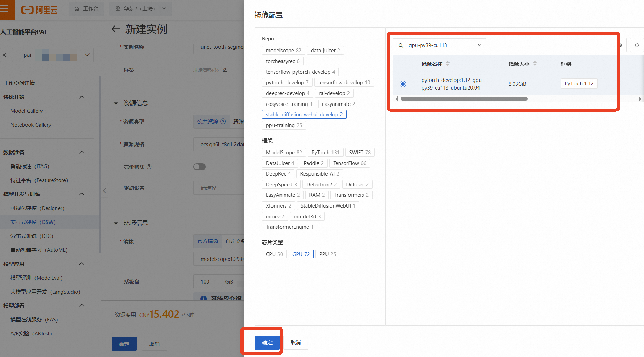Clear the gpu-py39-cu113 search text
Viewport: 644px width, 357px height.
pyautogui.click(x=479, y=45)
